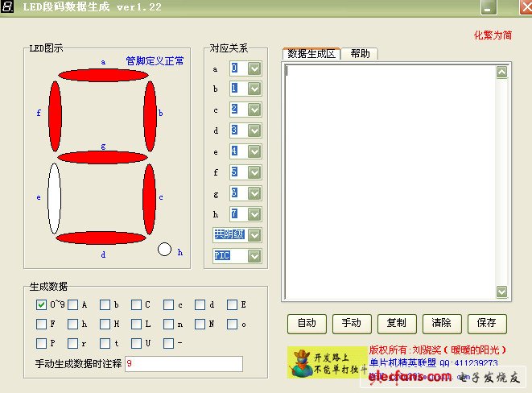532x393 pixels.
Task: Check the U character checkbox
Action: coord(137,344)
